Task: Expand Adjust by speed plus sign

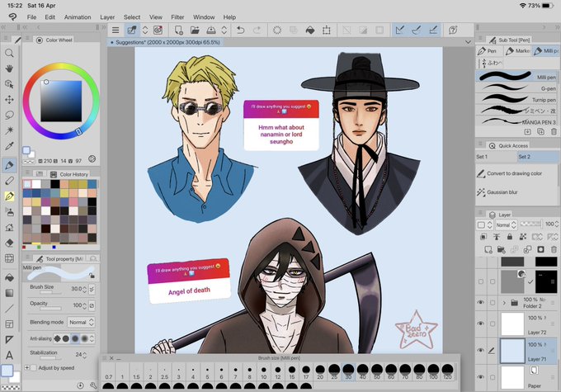Action: pyautogui.click(x=27, y=368)
